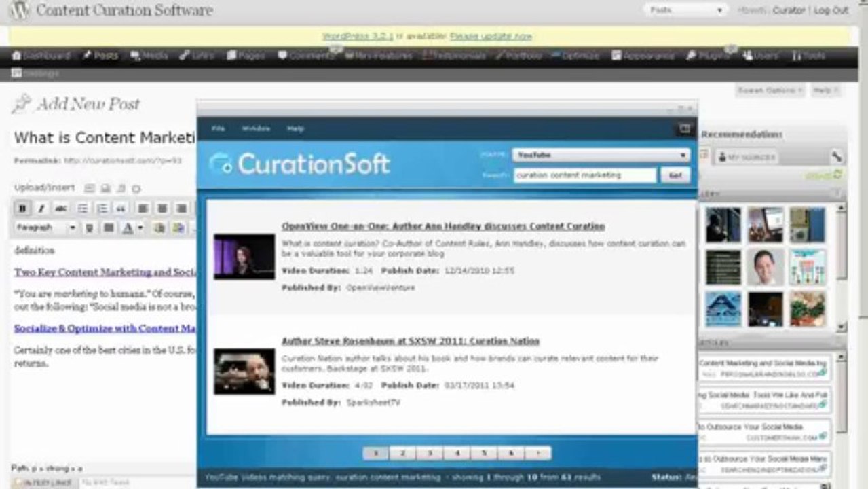Toggle Italic formatting in editor
Screen dimensions: 868x489
tap(41, 209)
